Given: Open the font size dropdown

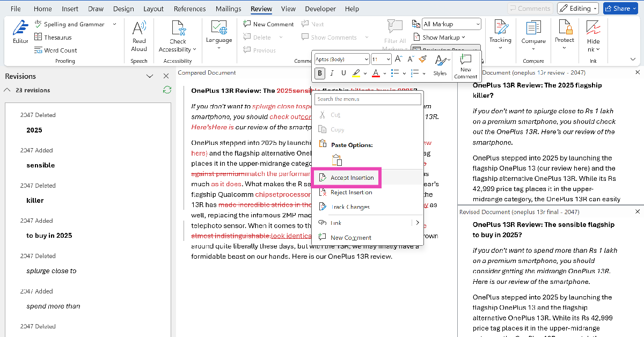Looking at the screenshot, I should coord(389,59).
